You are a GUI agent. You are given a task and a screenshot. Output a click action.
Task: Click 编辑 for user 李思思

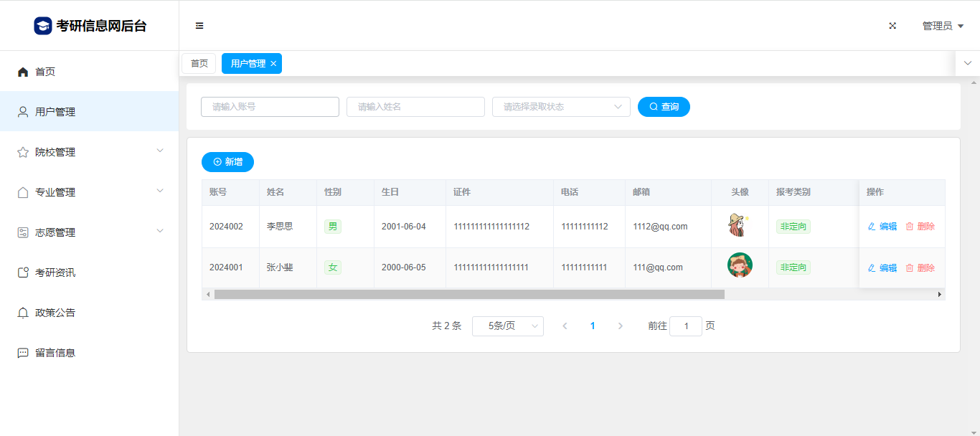pos(882,227)
